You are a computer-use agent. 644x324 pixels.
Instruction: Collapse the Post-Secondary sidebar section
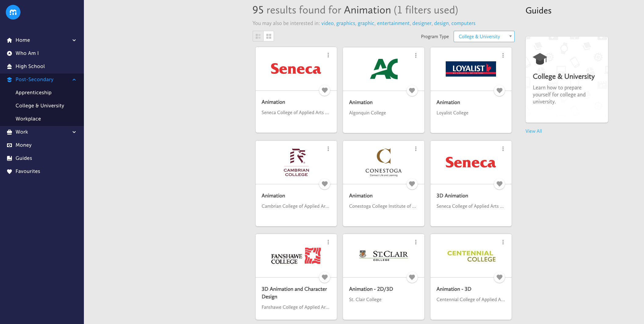pos(74,80)
